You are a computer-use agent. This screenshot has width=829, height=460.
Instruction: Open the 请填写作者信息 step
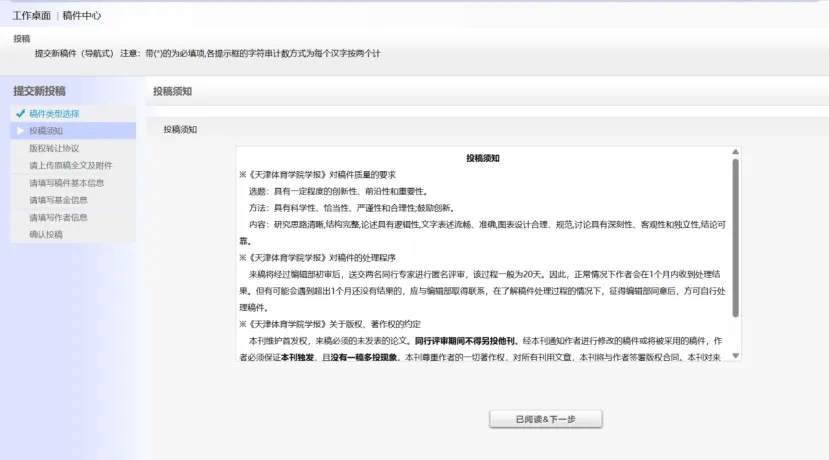(58, 217)
